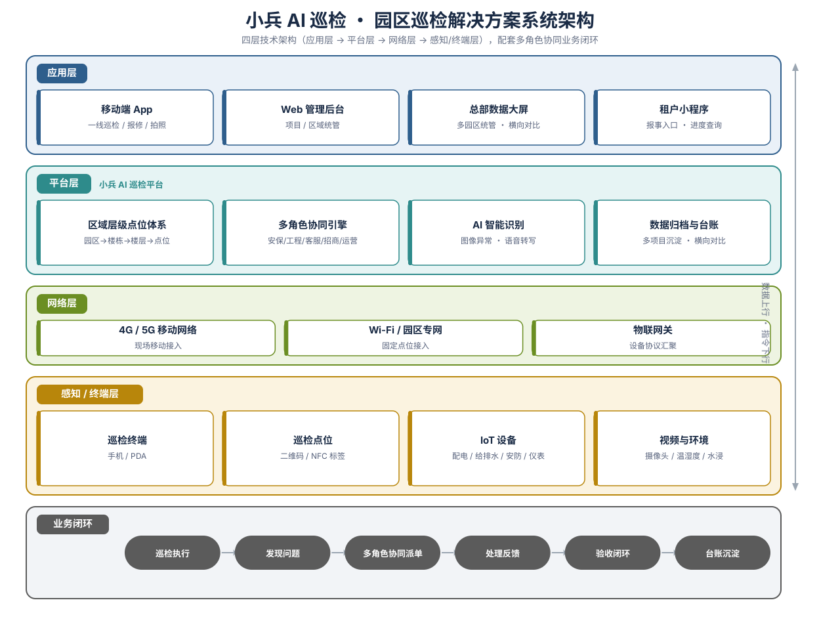This screenshot has width=840, height=617.
Task: Click the 巡检执行 step pill
Action: point(173,553)
